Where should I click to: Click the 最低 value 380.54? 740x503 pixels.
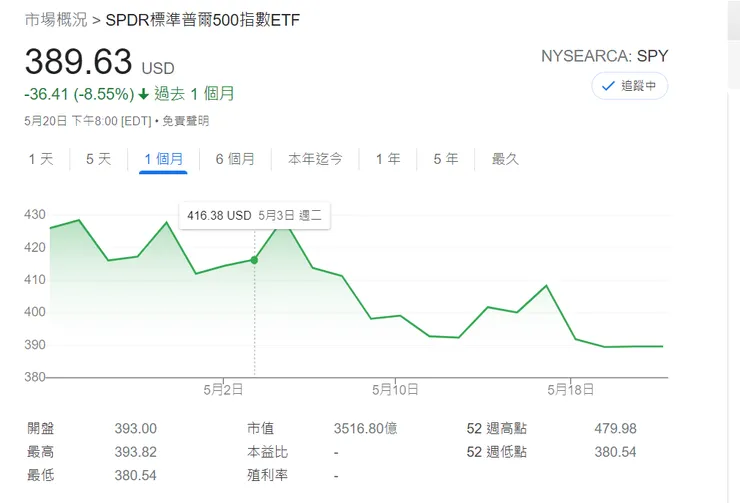pyautogui.click(x=135, y=475)
